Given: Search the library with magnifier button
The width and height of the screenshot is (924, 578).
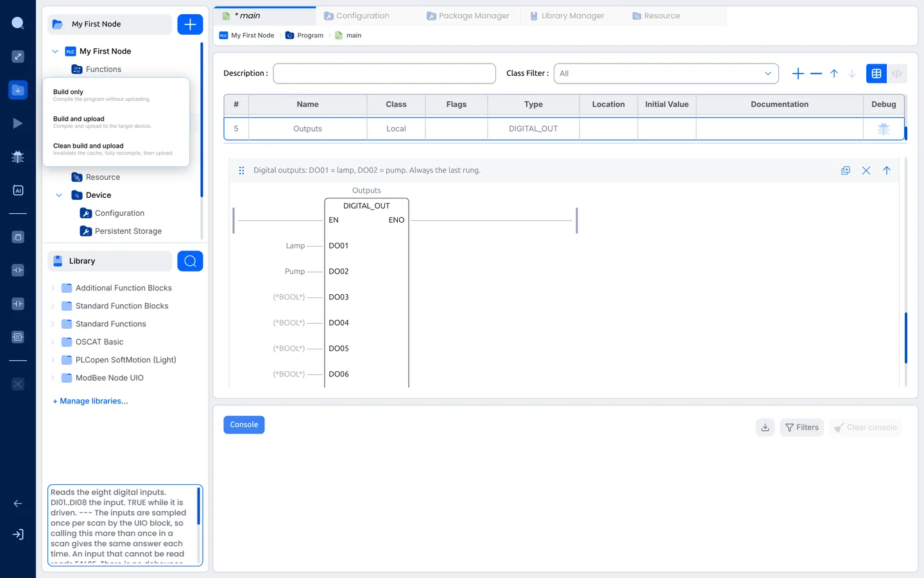Looking at the screenshot, I should coord(190,261).
